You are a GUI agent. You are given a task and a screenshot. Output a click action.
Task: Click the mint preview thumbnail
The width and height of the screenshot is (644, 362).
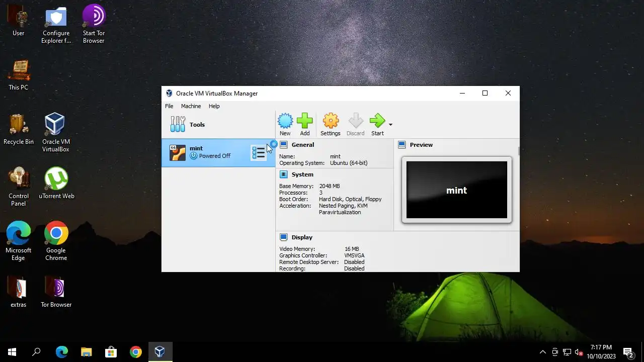click(x=457, y=190)
